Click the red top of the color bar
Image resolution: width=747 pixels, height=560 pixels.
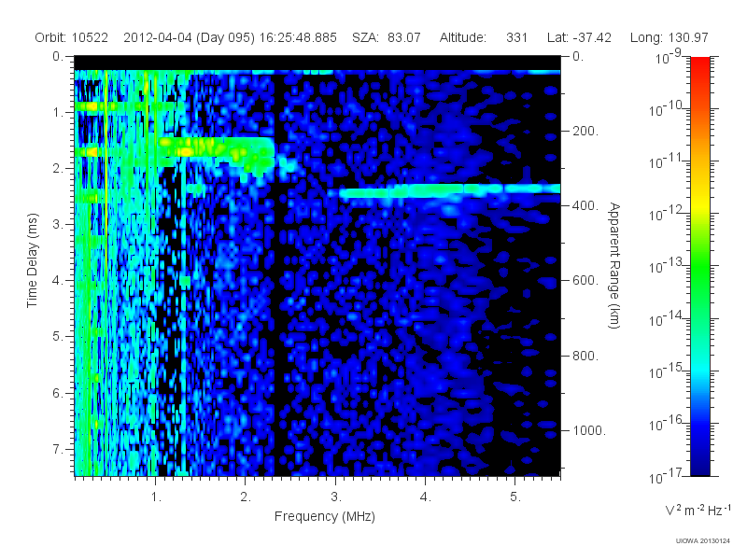pos(700,66)
